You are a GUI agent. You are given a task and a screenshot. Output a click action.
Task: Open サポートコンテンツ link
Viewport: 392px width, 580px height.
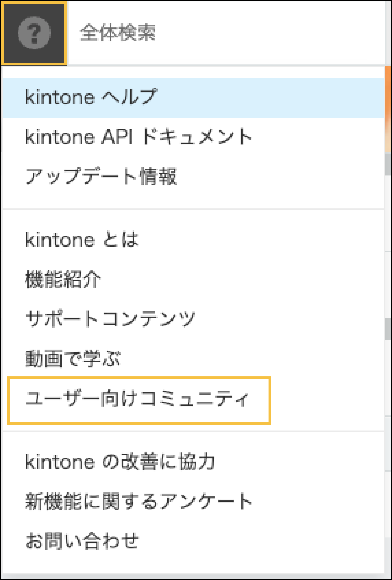click(110, 319)
